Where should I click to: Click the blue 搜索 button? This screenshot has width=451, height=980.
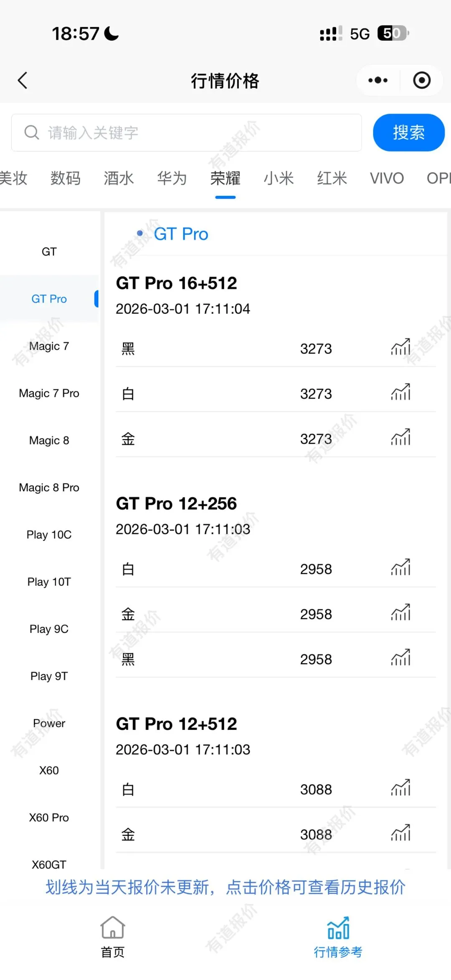tap(409, 132)
